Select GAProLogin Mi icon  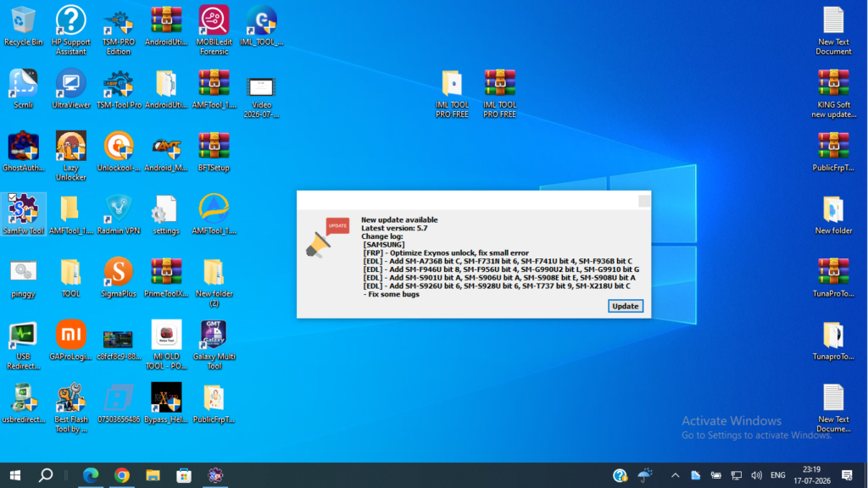click(71, 341)
